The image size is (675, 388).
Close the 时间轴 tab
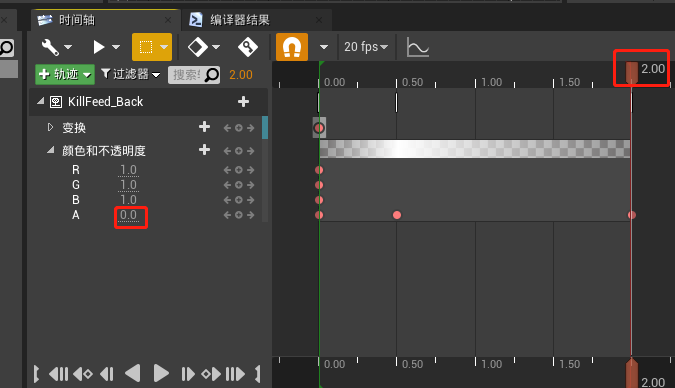[x=168, y=20]
